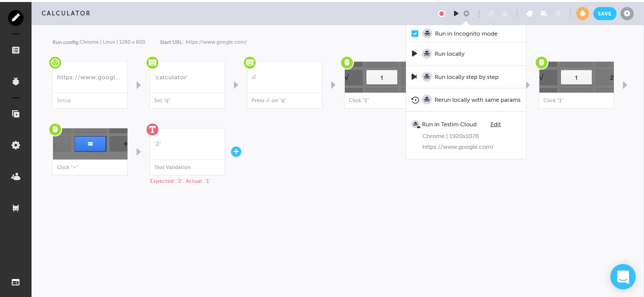Click error text Expected '2' Actual '1'
The height and width of the screenshot is (297, 644).
pos(180,181)
